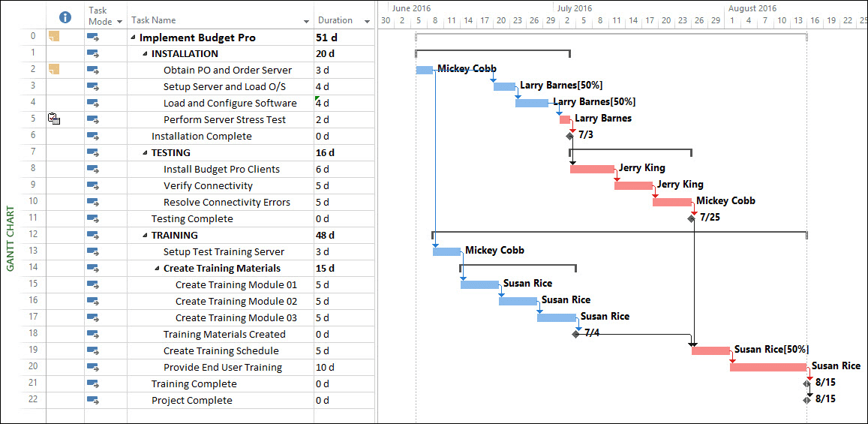Click the August 2016 timescale header
The width and height of the screenshot is (868, 424).
[752, 8]
